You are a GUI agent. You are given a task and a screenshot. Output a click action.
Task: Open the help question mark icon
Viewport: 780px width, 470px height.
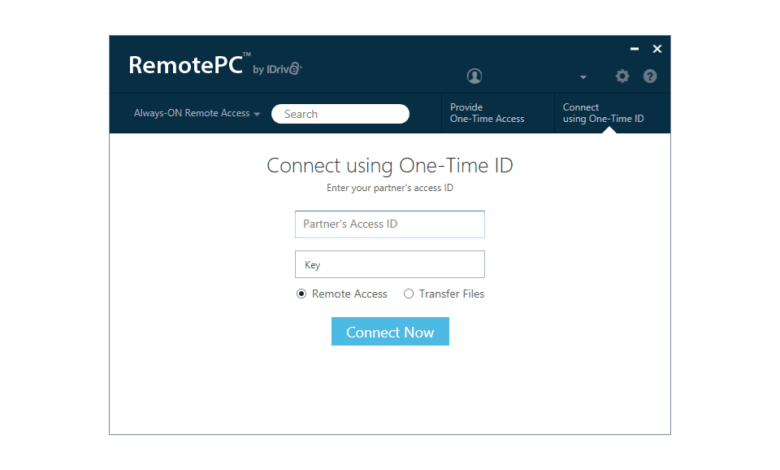click(650, 76)
